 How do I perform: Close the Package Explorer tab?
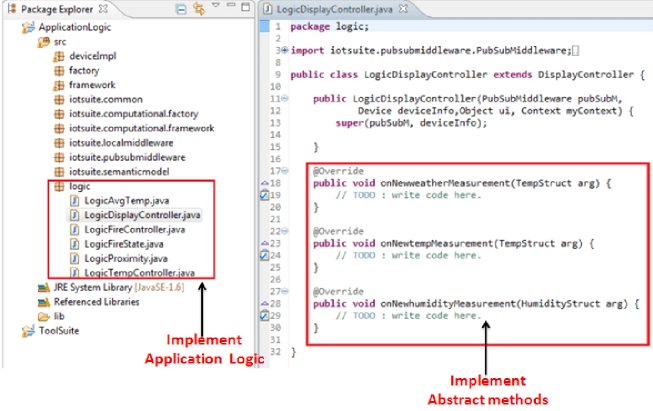(x=102, y=9)
